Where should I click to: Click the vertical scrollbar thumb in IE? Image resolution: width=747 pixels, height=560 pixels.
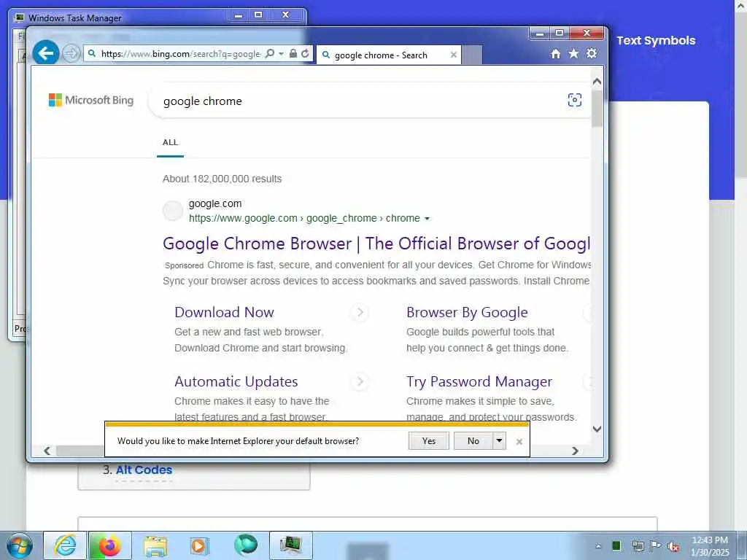coord(597,108)
